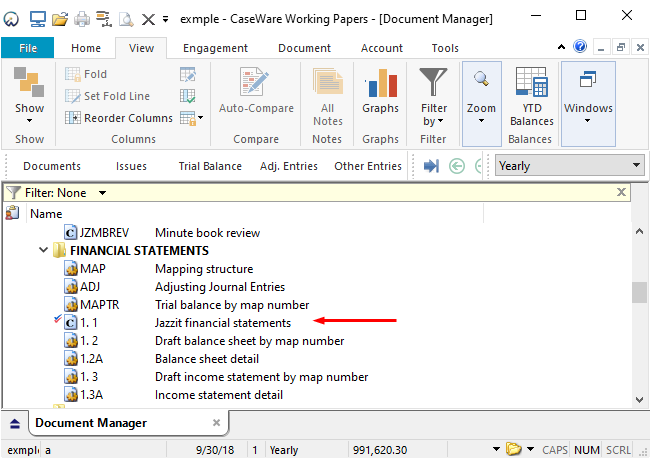Open Graphs bar chart button
The width and height of the screenshot is (651, 459).
click(x=380, y=91)
